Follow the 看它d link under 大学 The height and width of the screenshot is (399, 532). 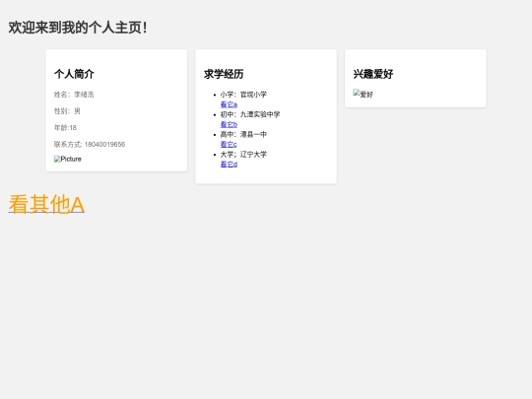point(229,165)
